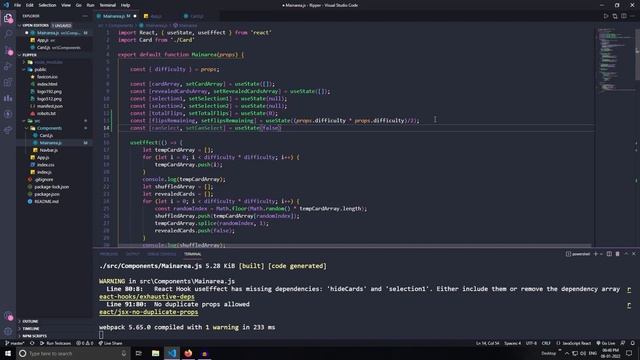Image resolution: width=640 pixels, height=360 pixels.
Task: Collapse the FLIPPER project folder section
Action: pyautogui.click(x=30, y=55)
